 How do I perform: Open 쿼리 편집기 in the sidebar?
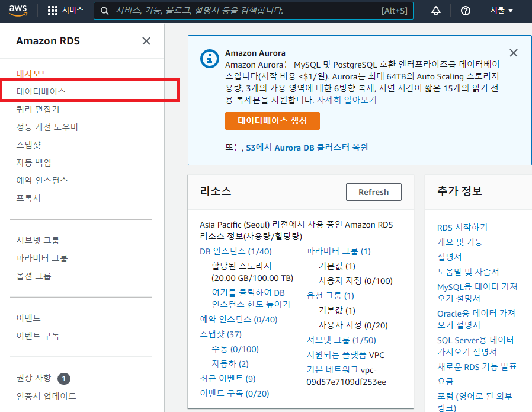38,109
